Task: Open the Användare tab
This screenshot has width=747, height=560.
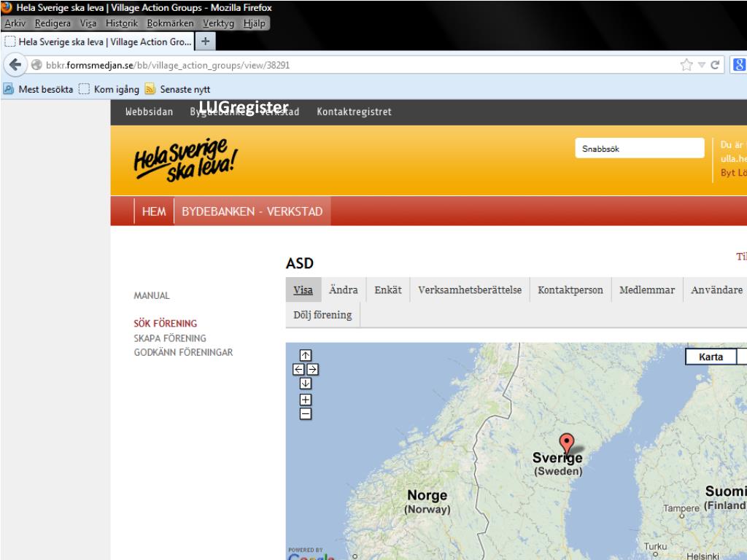Action: (x=716, y=289)
